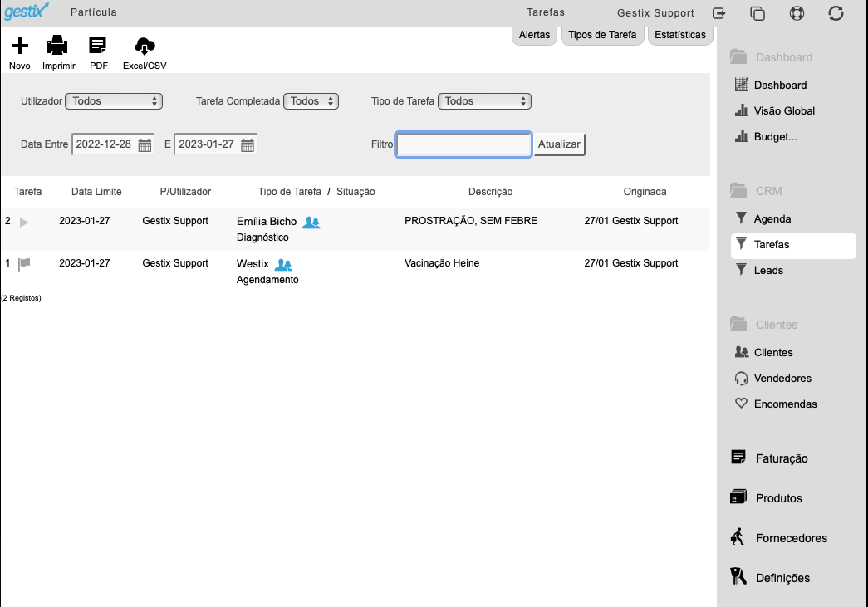This screenshot has width=868, height=607.
Task: Sort by Tarefa column header
Action: [27, 192]
